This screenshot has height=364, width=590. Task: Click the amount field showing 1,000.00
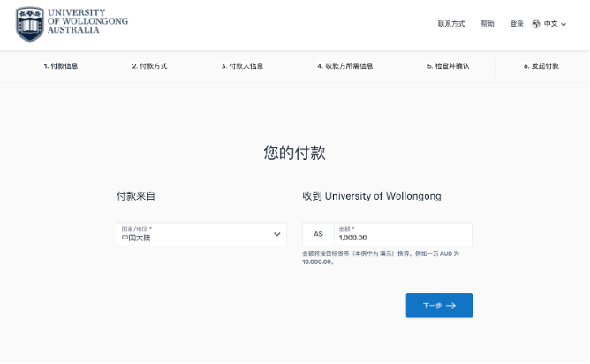click(x=403, y=234)
